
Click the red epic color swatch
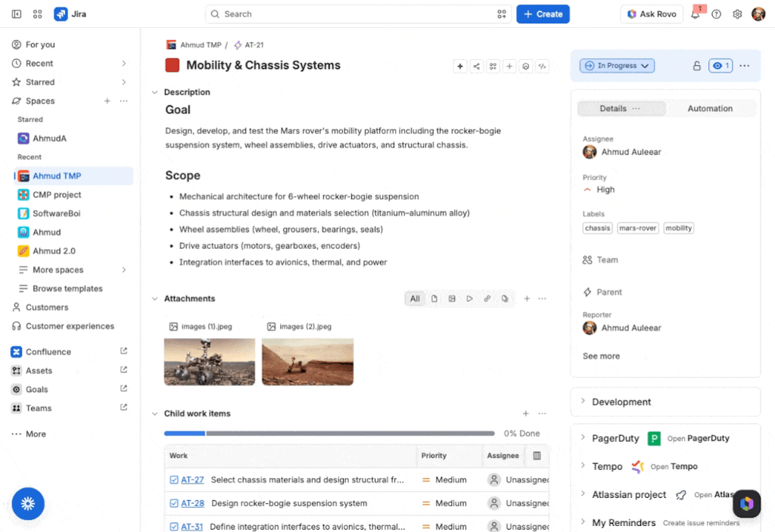point(173,65)
